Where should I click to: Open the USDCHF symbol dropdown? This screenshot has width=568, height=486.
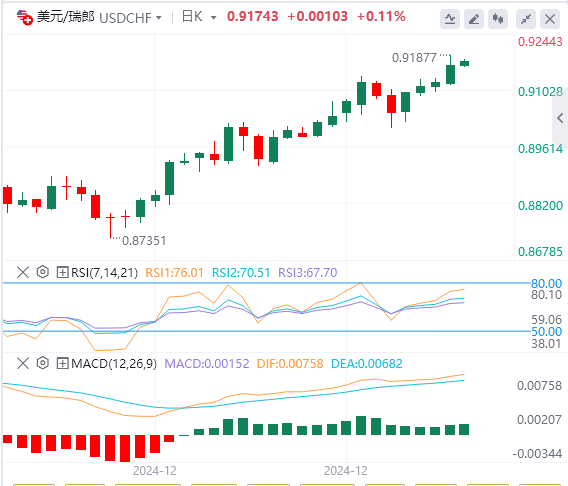coord(158,17)
